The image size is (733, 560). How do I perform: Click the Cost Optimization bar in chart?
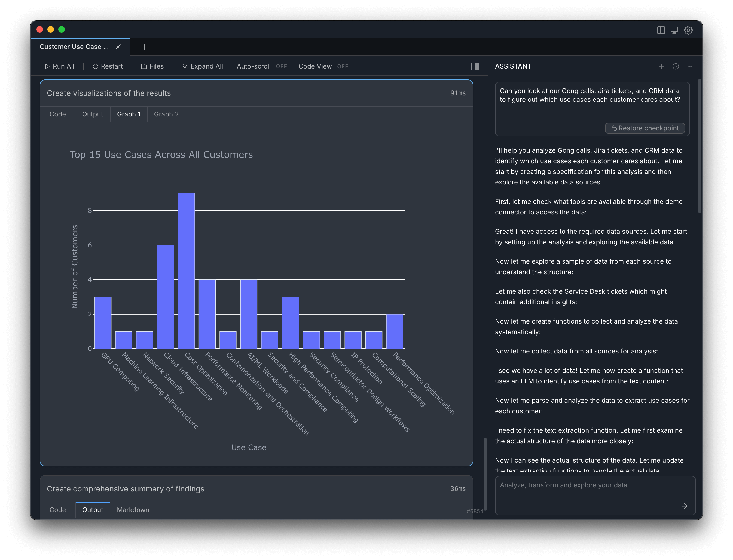[187, 271]
